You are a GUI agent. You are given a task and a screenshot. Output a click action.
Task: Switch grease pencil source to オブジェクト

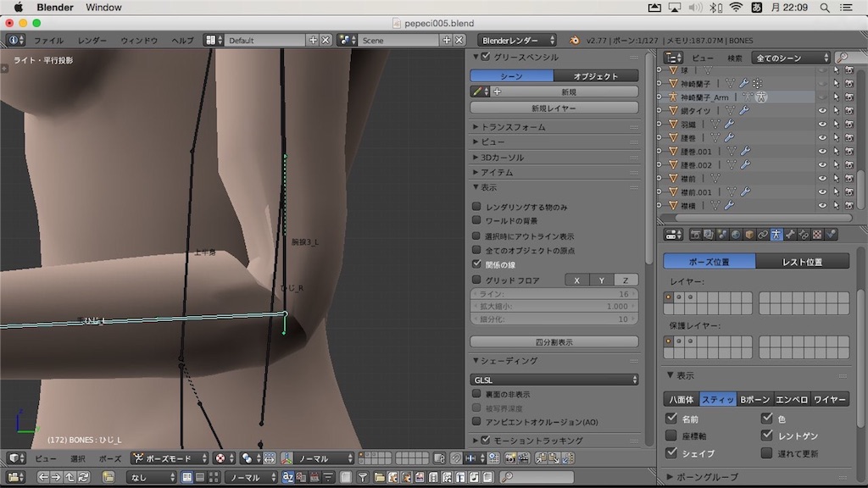tap(596, 75)
